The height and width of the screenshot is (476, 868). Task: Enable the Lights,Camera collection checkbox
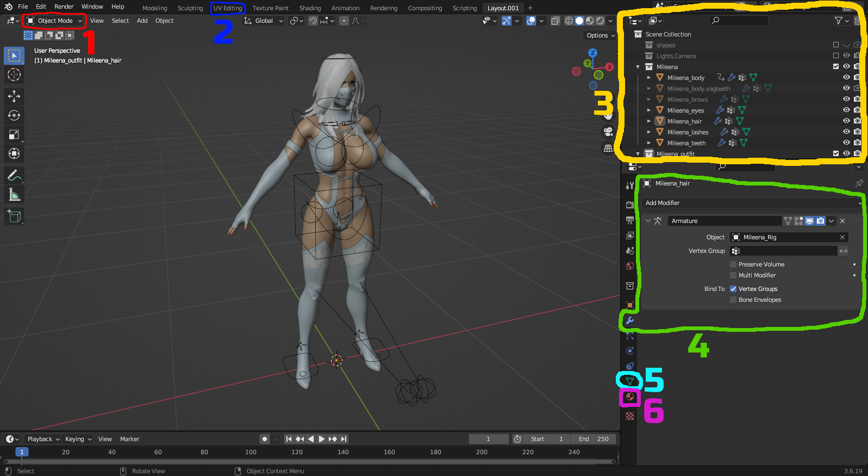coord(836,55)
